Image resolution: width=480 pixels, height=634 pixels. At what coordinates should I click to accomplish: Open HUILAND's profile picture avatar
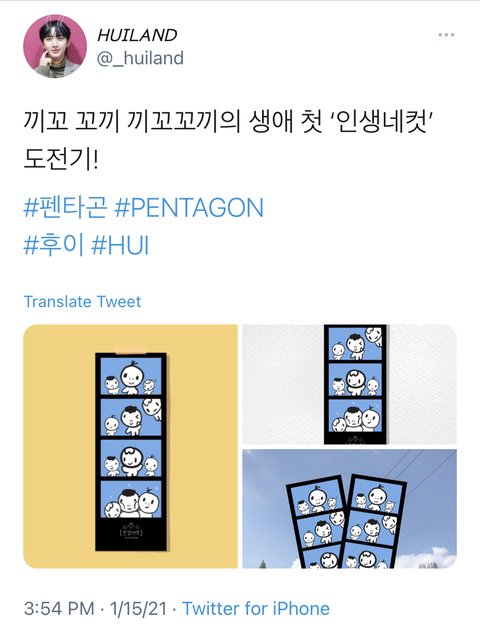(x=55, y=46)
